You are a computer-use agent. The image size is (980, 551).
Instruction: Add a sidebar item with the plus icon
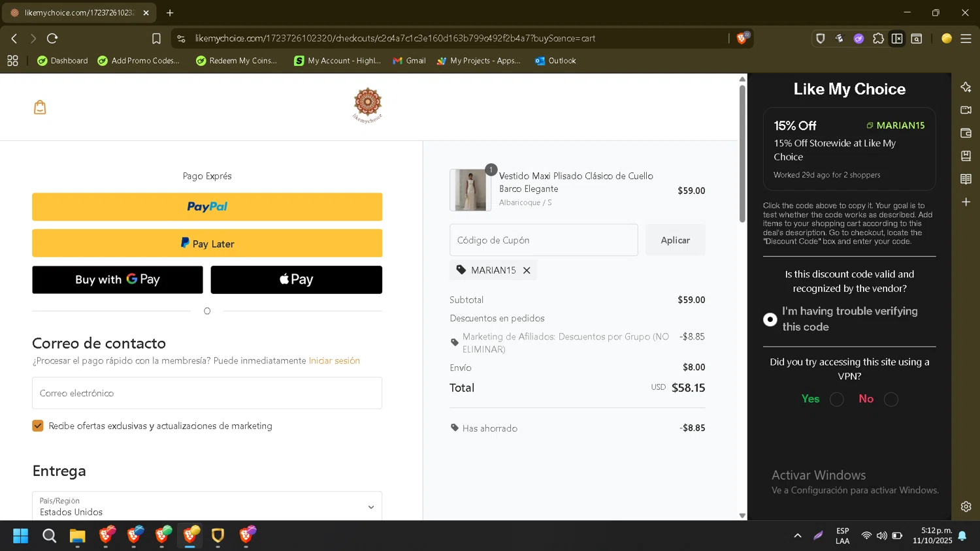(966, 202)
